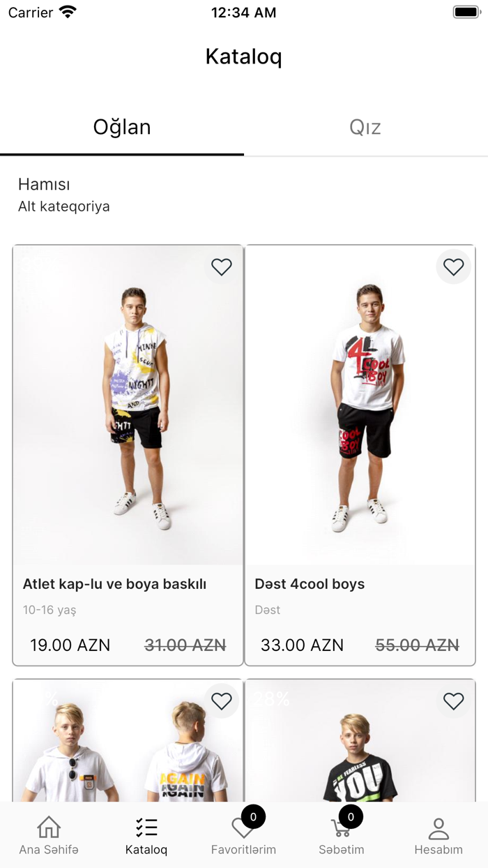The image size is (488, 868).
Task: Switch to the Qız tab
Action: pyautogui.click(x=365, y=128)
